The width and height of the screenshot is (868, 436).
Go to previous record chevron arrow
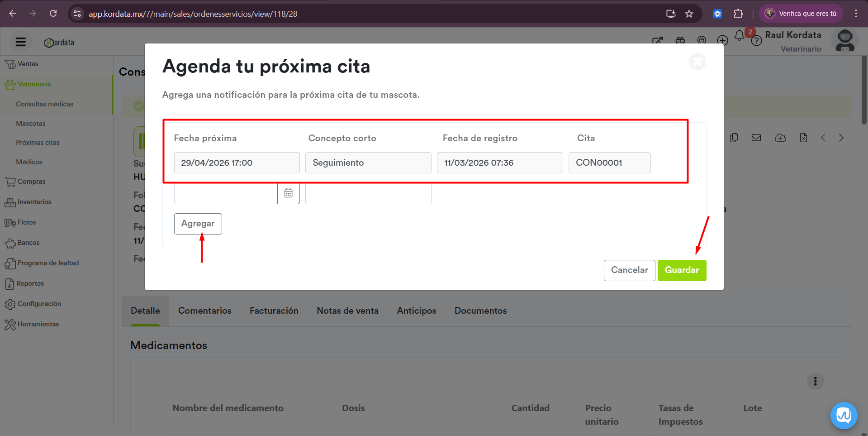point(823,138)
